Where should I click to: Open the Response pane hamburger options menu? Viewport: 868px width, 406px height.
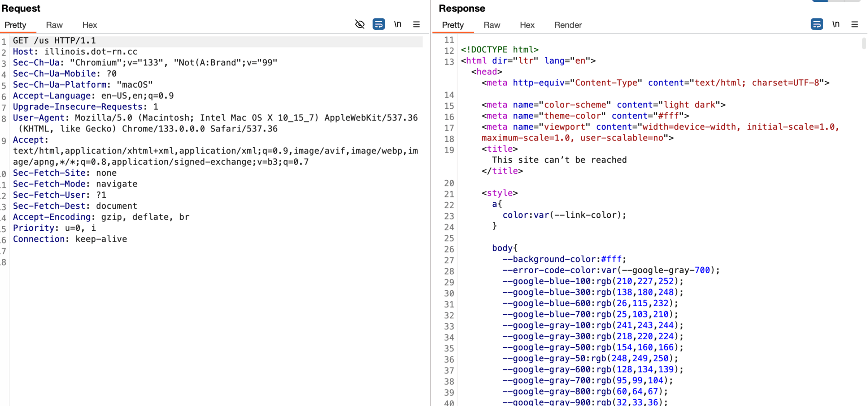click(x=854, y=24)
